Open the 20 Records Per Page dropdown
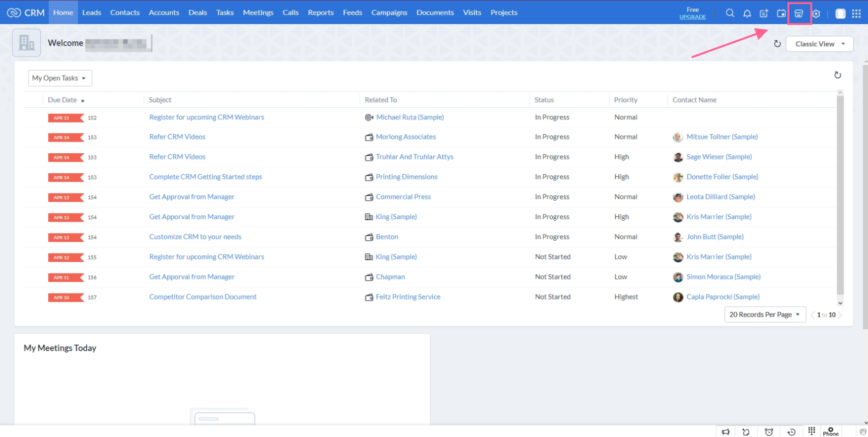 coord(765,315)
